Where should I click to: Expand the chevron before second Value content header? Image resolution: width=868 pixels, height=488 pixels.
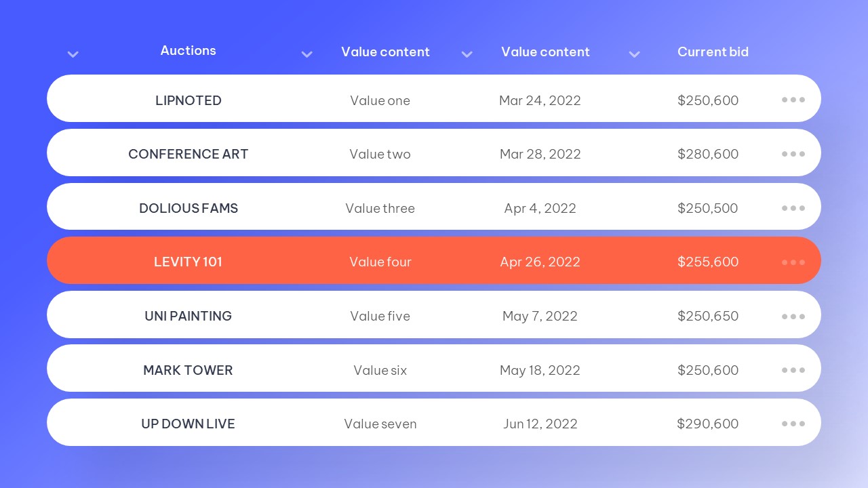[467, 54]
